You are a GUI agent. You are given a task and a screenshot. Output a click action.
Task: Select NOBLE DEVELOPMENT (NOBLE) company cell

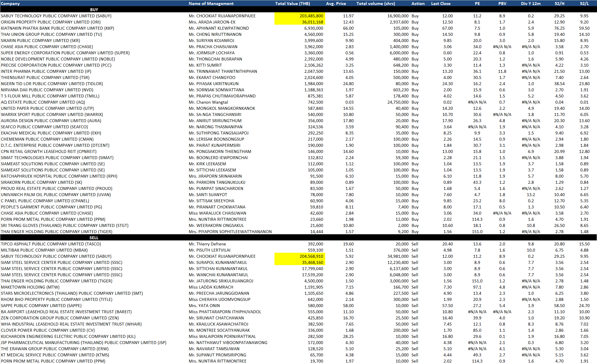58,59
